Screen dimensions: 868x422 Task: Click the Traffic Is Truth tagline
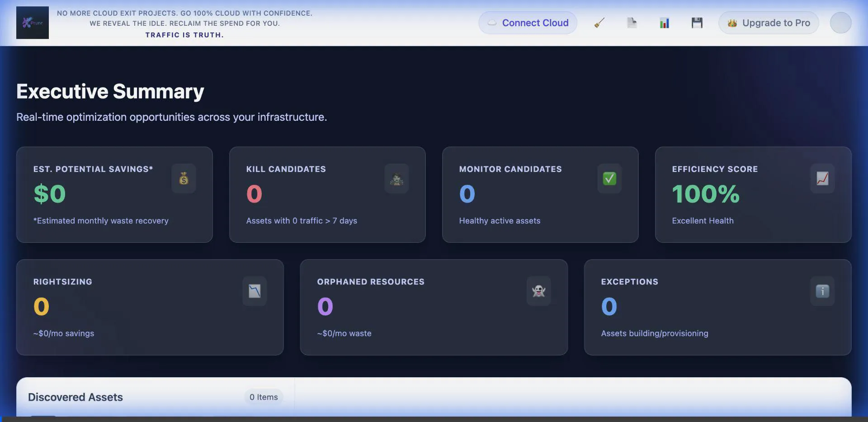pos(184,35)
